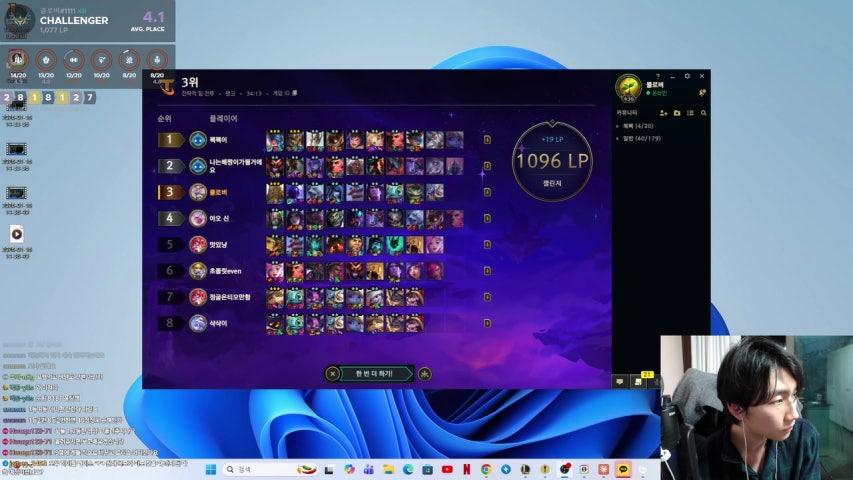The height and width of the screenshot is (480, 853).
Task: Click the round icon right of play again
Action: click(424, 374)
